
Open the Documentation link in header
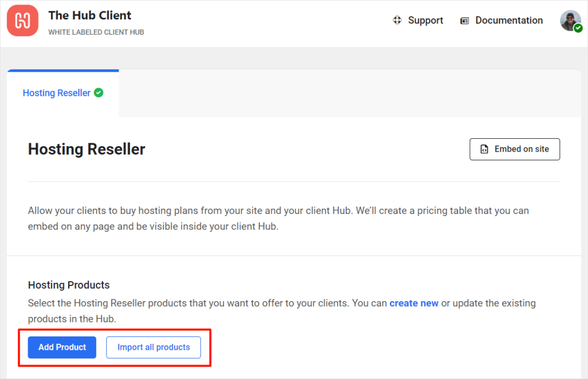[x=508, y=21]
